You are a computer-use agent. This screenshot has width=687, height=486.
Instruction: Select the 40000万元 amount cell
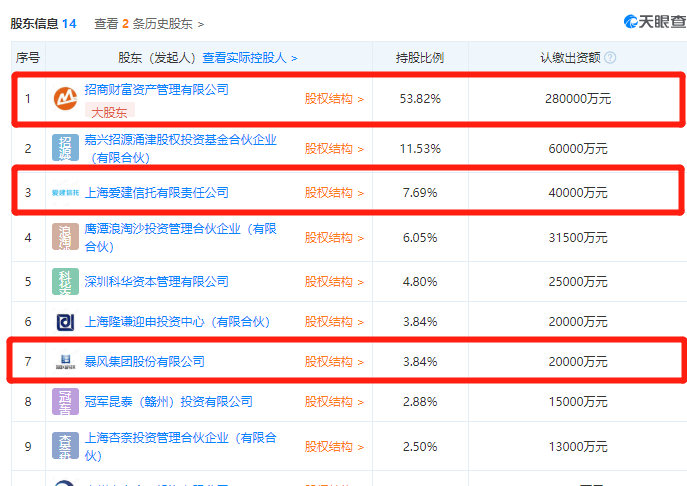tap(578, 193)
